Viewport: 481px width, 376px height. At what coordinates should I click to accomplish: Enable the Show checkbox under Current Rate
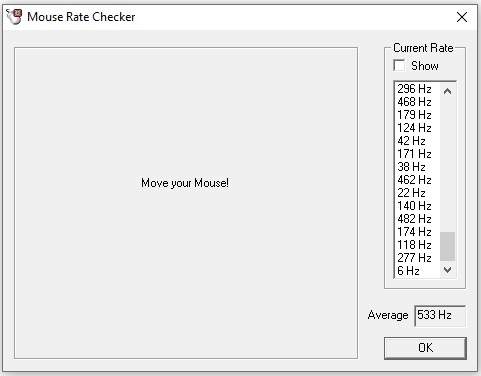coord(399,65)
